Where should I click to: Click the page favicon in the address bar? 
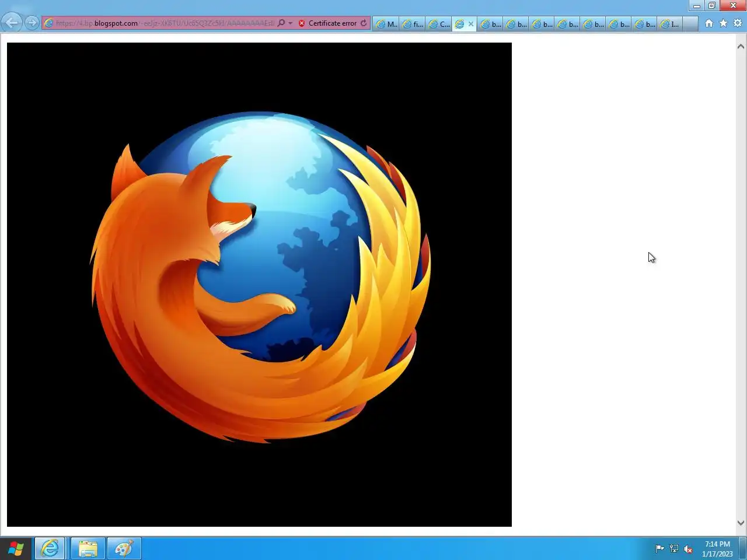pos(49,23)
